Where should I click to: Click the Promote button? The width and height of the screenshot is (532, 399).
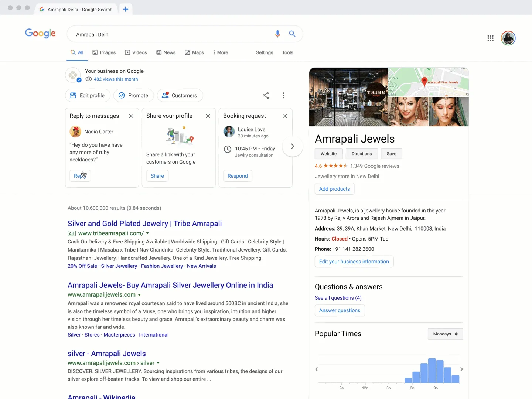(134, 95)
